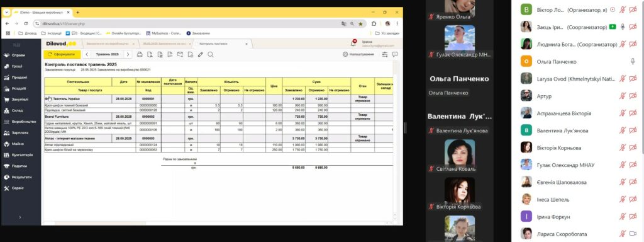Open a new browser tab

click(x=78, y=13)
